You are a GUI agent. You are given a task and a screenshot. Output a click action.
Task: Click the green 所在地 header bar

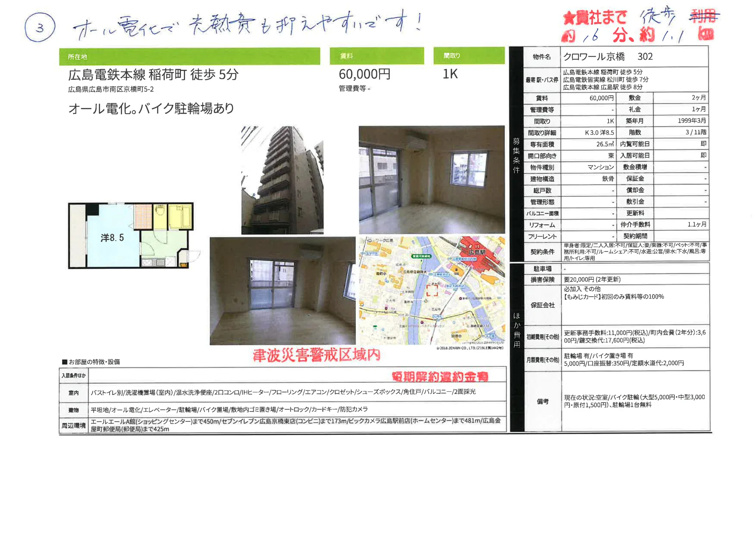pyautogui.click(x=189, y=56)
